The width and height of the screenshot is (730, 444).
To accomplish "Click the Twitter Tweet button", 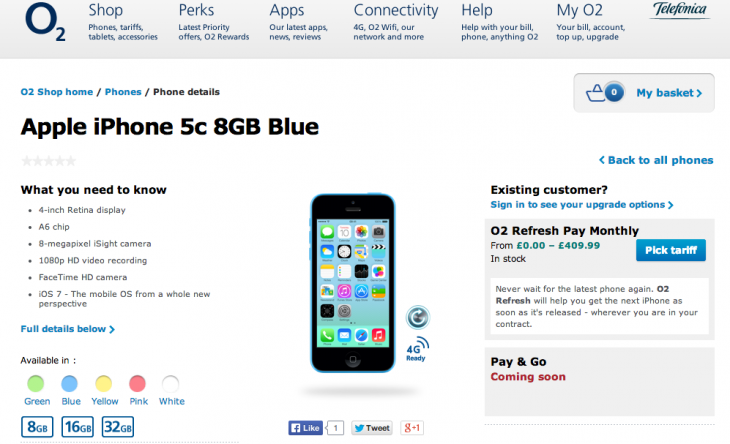I will pyautogui.click(x=372, y=428).
